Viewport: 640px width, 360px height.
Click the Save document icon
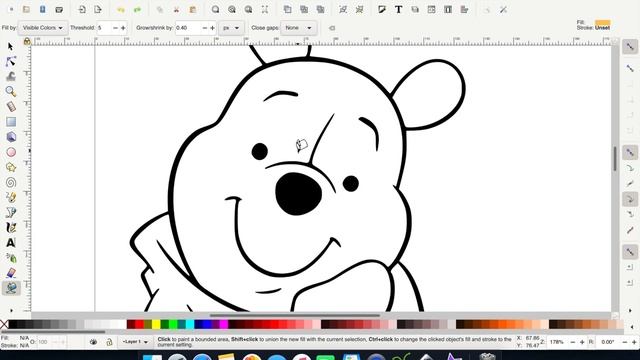(42, 9)
